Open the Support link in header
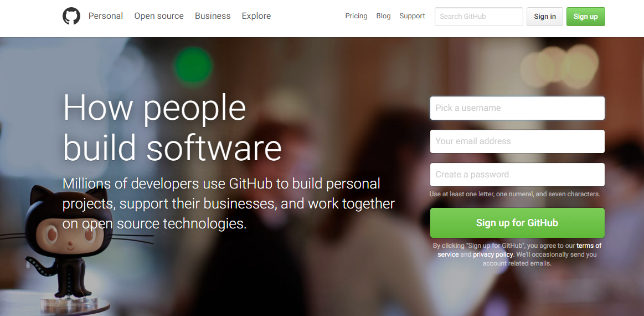Viewport: 644px width, 316px height. click(412, 16)
